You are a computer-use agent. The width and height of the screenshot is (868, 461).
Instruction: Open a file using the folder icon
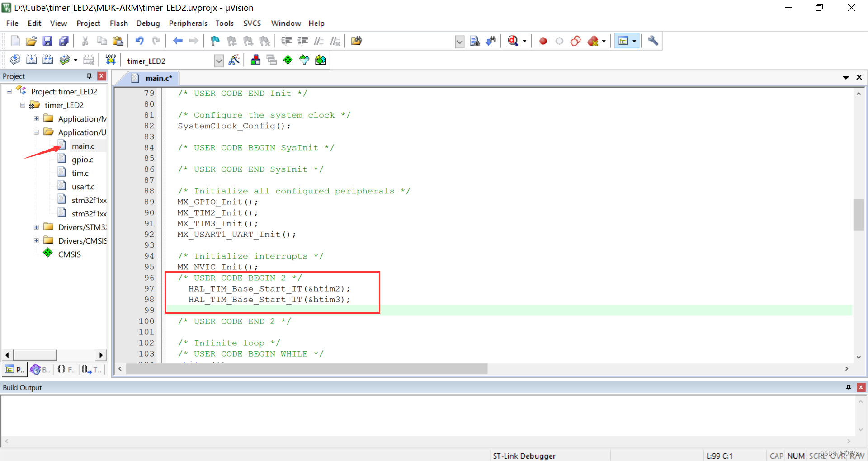(31, 41)
